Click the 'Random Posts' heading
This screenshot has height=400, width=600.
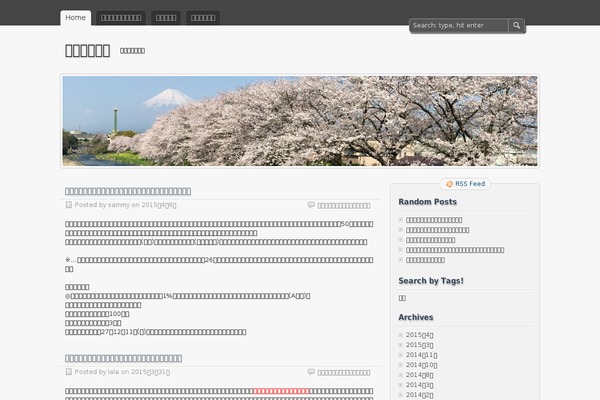pos(427,202)
